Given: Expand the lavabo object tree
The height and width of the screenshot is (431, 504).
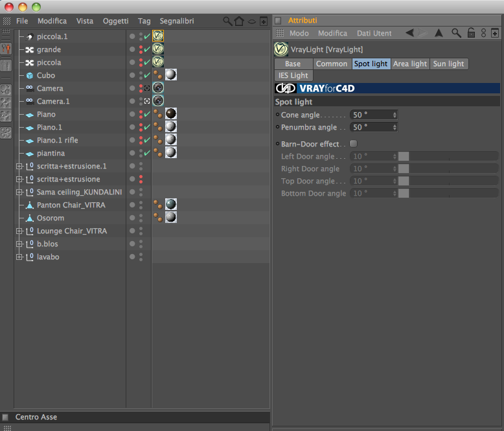Looking at the screenshot, I should [x=19, y=257].
